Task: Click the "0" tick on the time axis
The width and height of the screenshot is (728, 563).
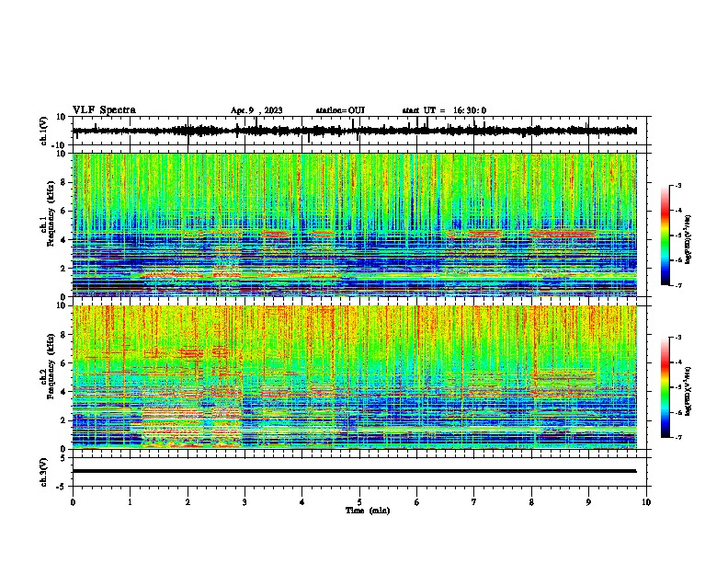Action: tap(73, 502)
